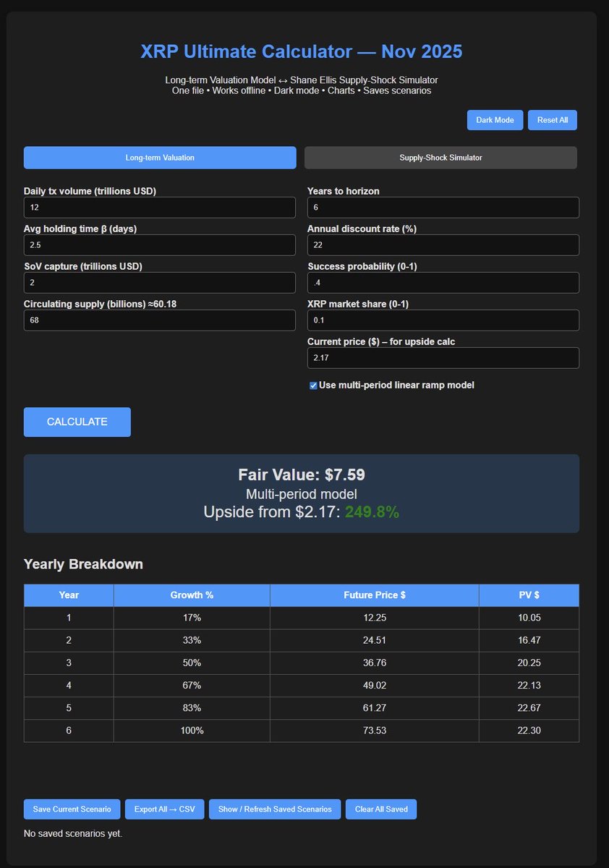
Task: Edit the Avg holding time field
Action: point(160,245)
